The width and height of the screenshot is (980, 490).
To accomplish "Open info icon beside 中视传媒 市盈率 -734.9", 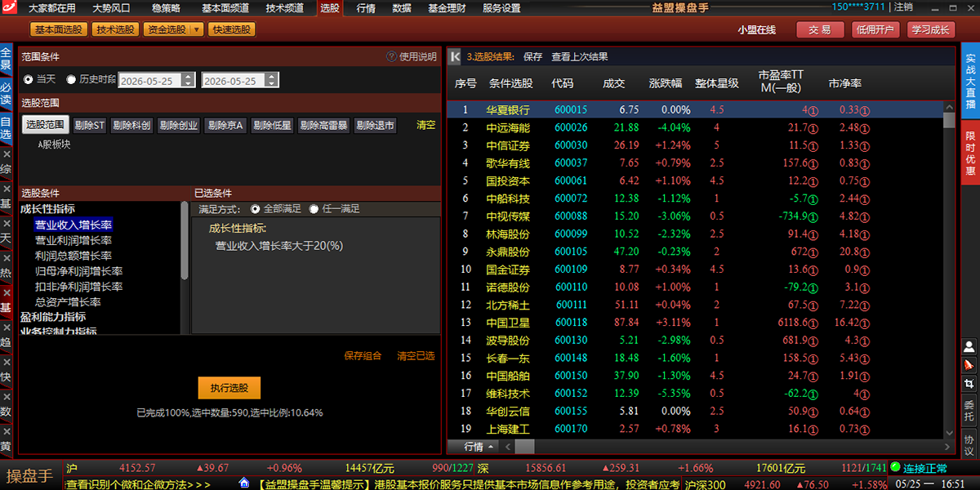I will [813, 216].
